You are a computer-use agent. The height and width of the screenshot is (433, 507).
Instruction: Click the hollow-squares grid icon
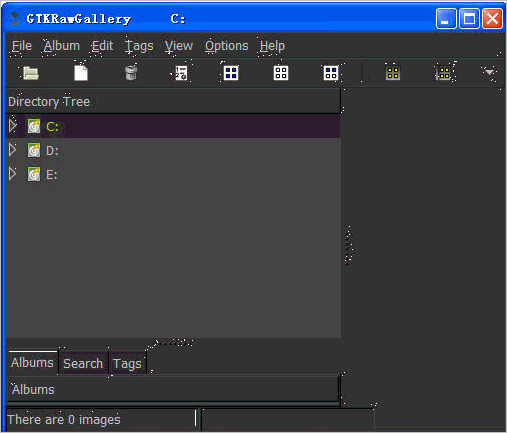281,73
